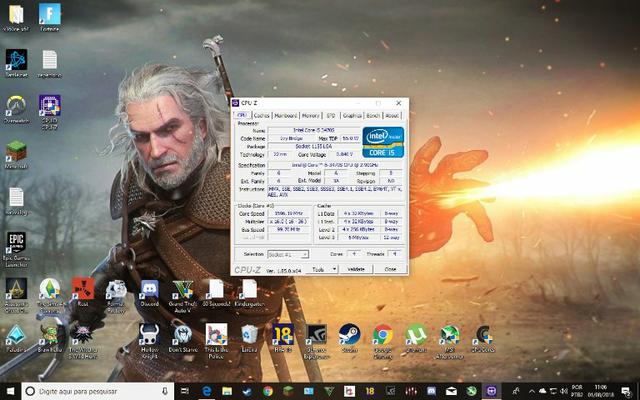Open the MSI Afterburner desktop shortcut
The width and height of the screenshot is (640, 400).
click(449, 341)
